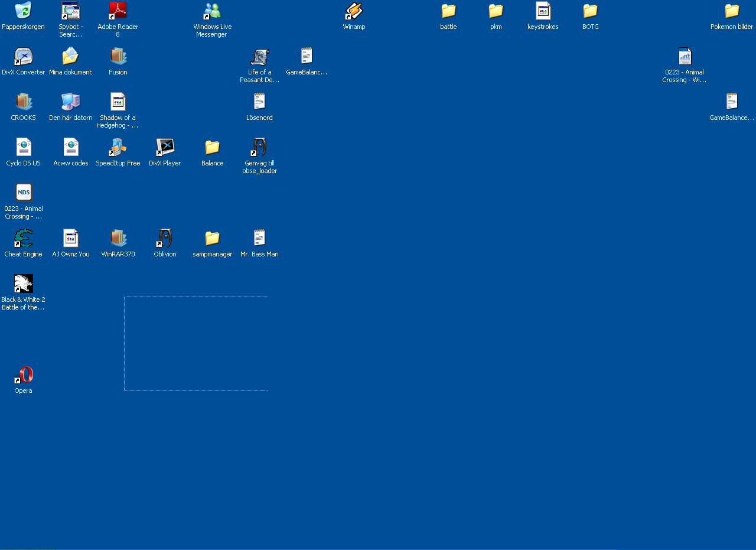Screen dimensions: 756x550
Task: Select the SpeedItup Free shortcut
Action: click(x=118, y=147)
